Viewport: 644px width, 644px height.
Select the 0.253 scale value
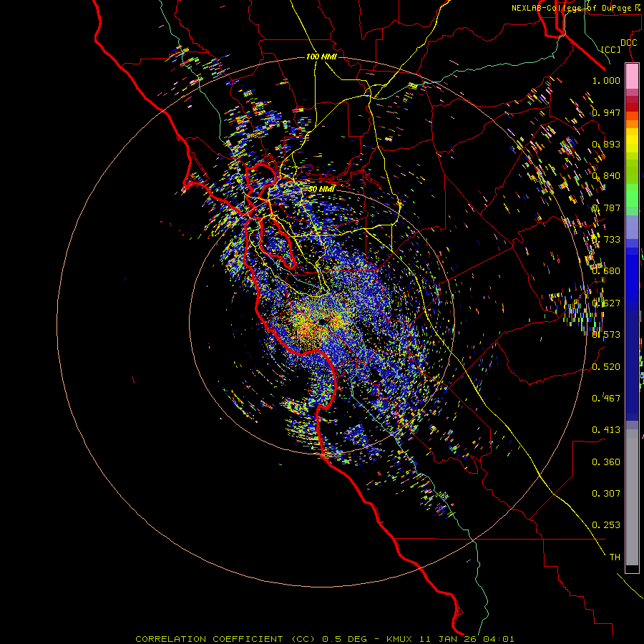(x=606, y=525)
